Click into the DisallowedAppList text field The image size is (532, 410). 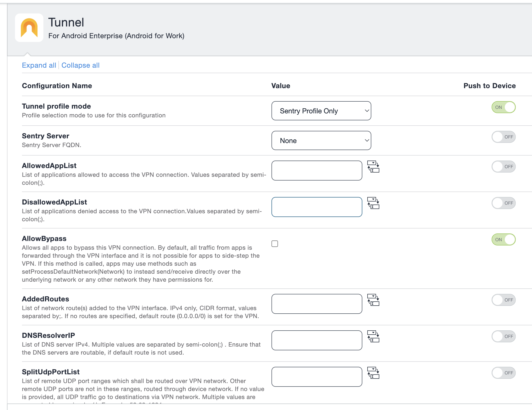317,207
